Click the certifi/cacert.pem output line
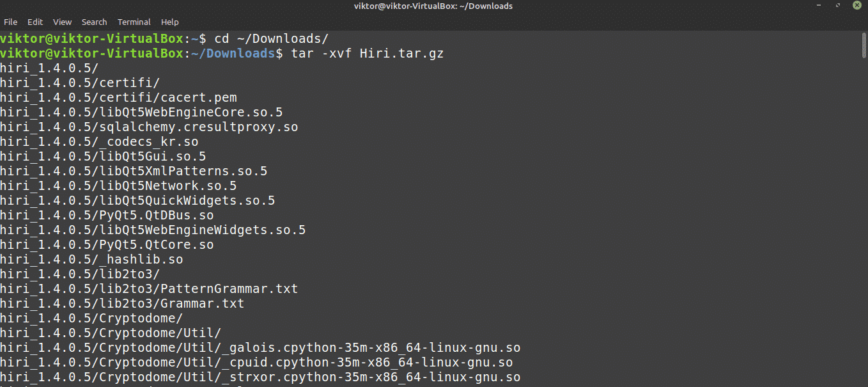This screenshot has height=387, width=868. tap(118, 98)
